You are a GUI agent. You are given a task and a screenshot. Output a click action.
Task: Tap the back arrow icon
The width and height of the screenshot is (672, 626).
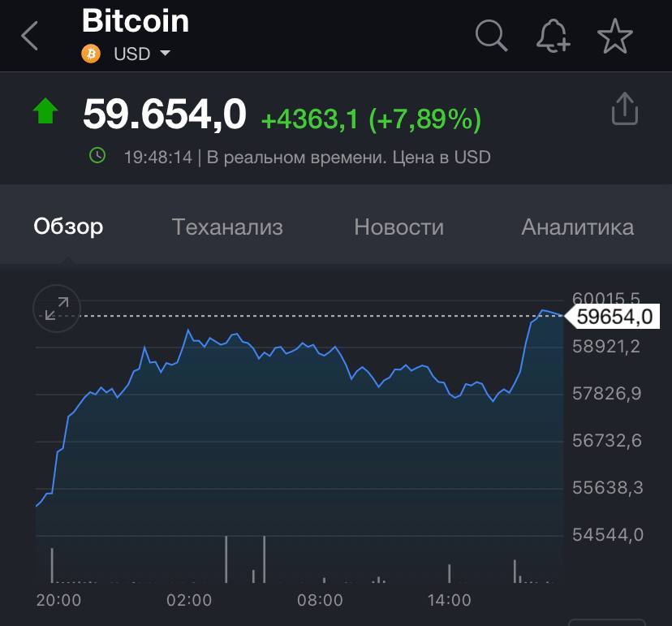point(29,36)
